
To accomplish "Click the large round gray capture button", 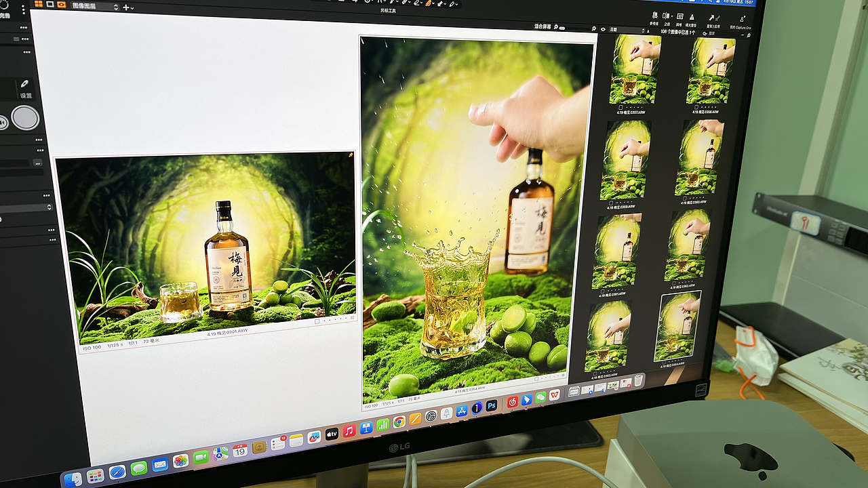I will click(25, 118).
